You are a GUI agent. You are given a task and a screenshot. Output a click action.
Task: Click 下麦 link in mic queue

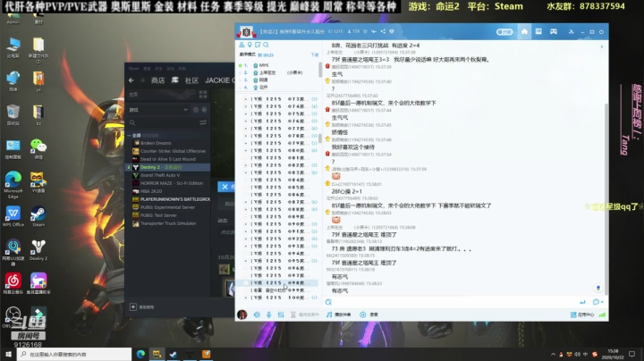[x=314, y=55]
